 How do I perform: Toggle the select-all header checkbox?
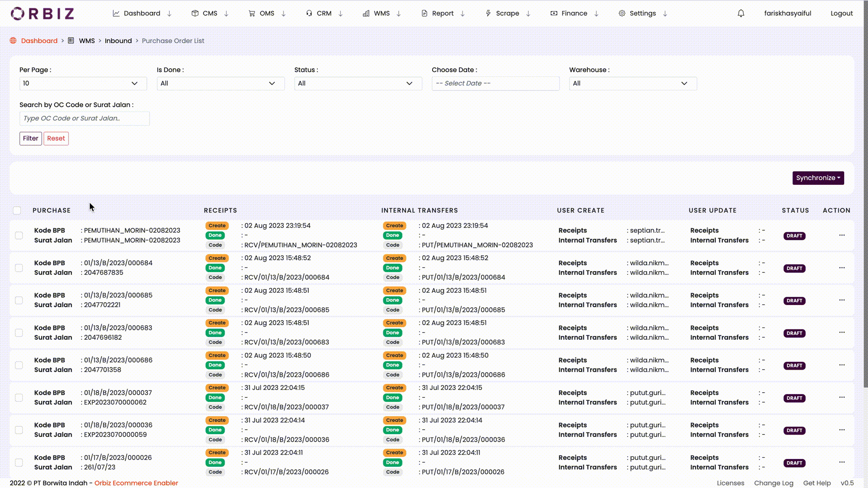(17, 211)
